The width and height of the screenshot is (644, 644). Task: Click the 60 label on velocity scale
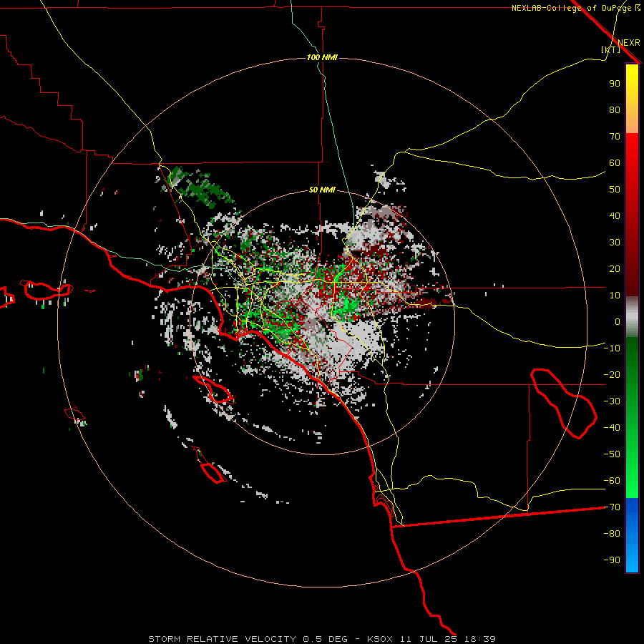(615, 162)
